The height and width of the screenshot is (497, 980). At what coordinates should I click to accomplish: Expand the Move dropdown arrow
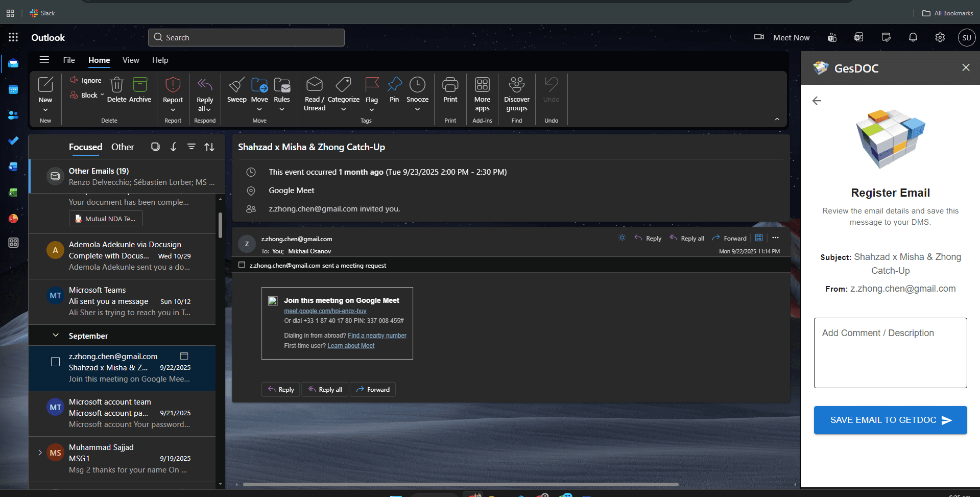pos(259,109)
